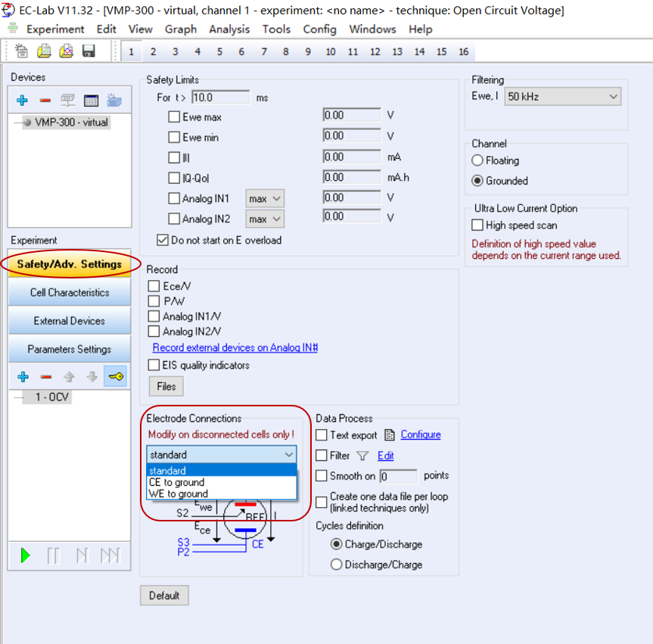The height and width of the screenshot is (644, 653).
Task: Open the Ewe, I filtering 50 kHz dropdown
Action: (562, 97)
